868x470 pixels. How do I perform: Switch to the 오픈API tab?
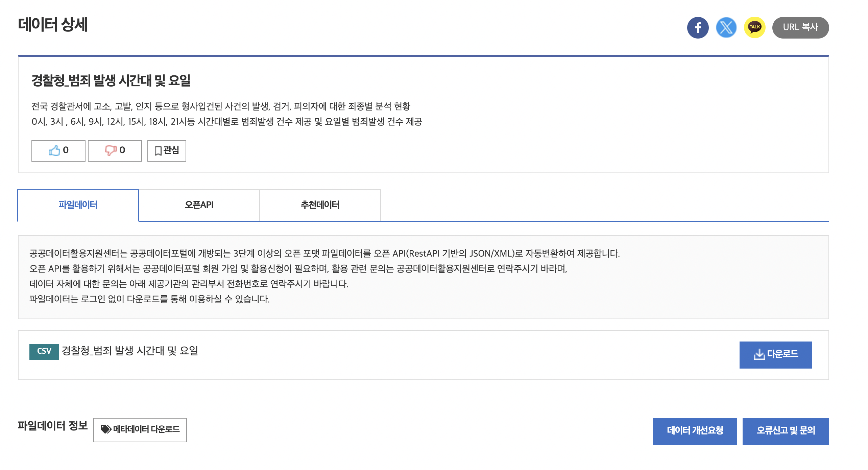pyautogui.click(x=199, y=205)
